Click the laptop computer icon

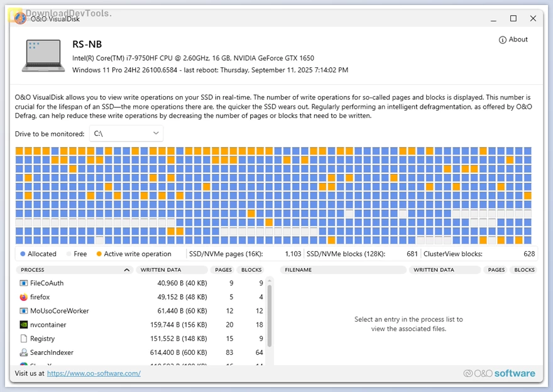pyautogui.click(x=43, y=55)
